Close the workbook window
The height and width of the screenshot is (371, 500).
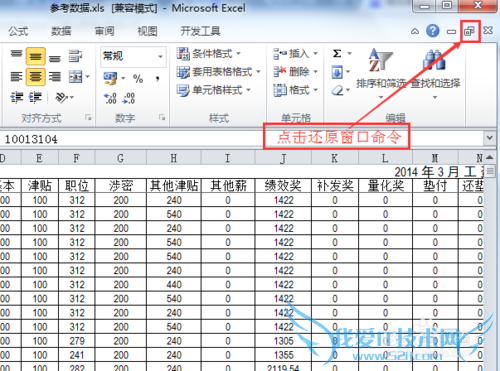pyautogui.click(x=488, y=31)
